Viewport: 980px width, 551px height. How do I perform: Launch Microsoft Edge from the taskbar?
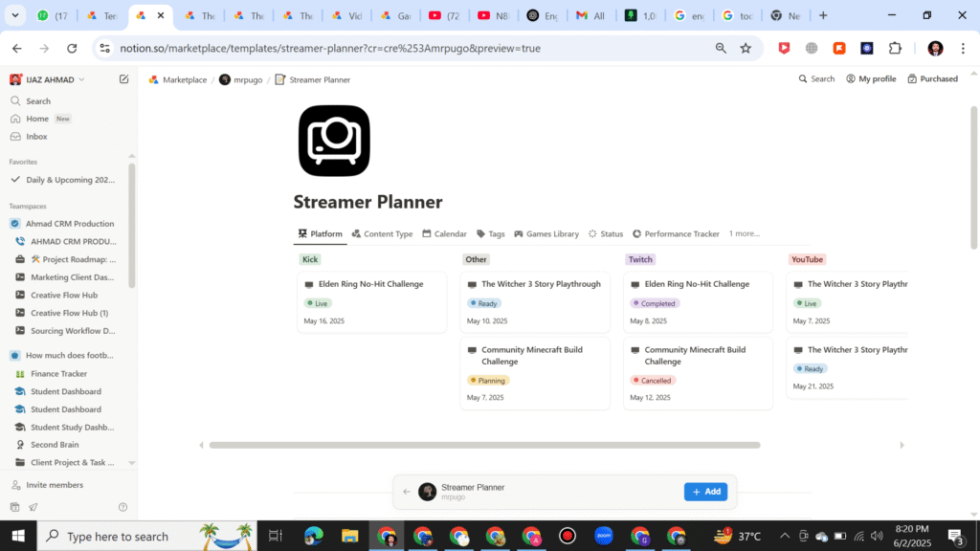coord(314,536)
